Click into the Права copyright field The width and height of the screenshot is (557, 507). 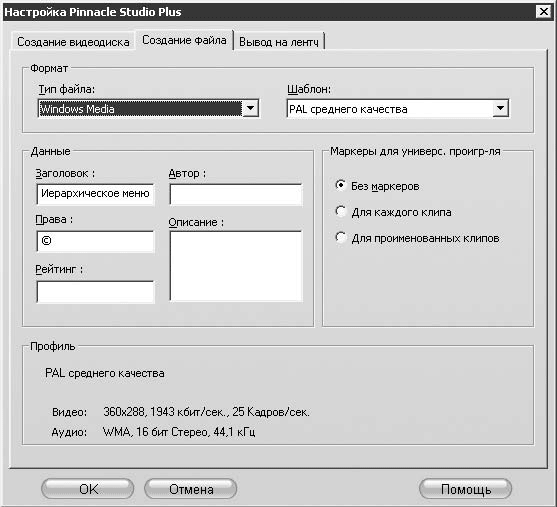click(95, 241)
